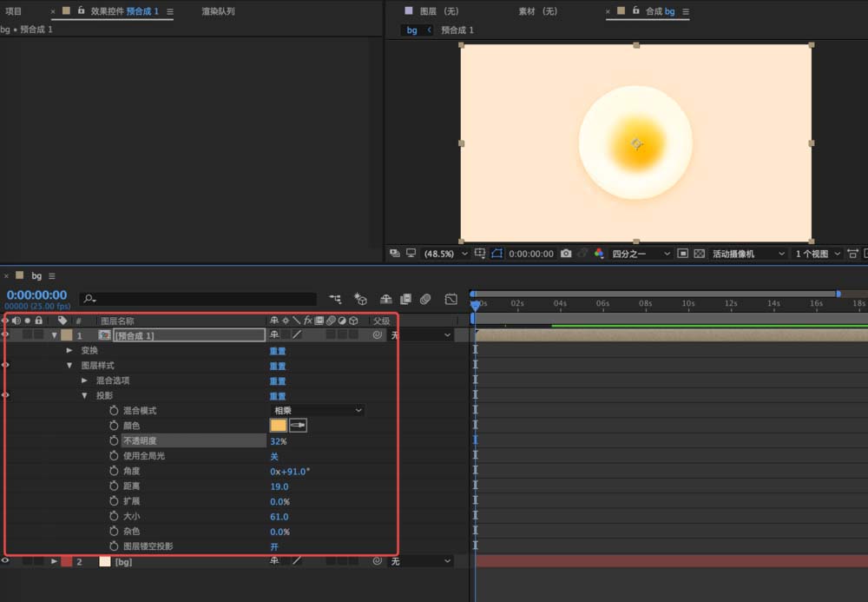Open the resolution dropdown showing 四分之一
The height and width of the screenshot is (602, 868).
tap(641, 254)
